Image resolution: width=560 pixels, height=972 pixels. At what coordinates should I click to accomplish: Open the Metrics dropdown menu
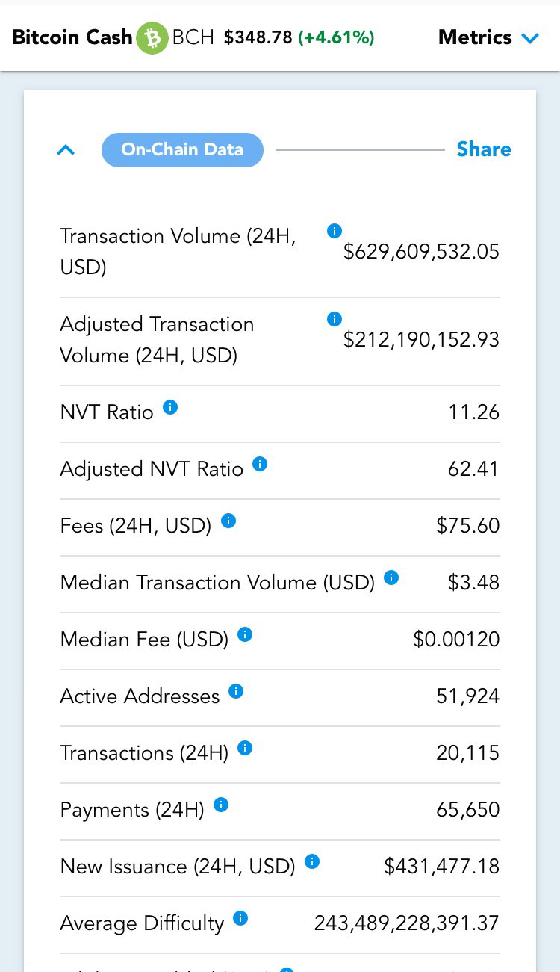pos(489,37)
